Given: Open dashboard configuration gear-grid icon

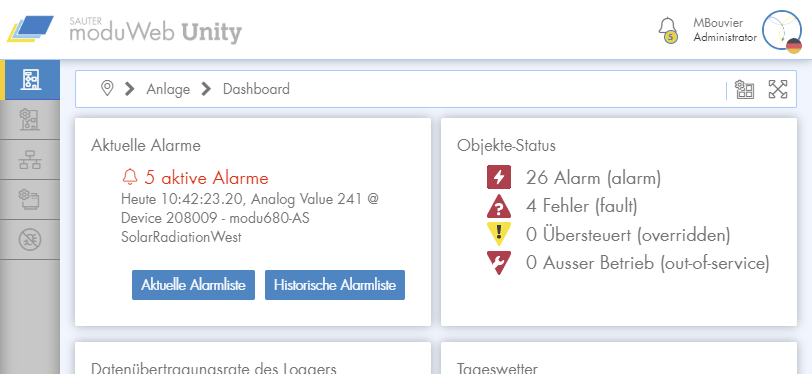Looking at the screenshot, I should point(744,89).
